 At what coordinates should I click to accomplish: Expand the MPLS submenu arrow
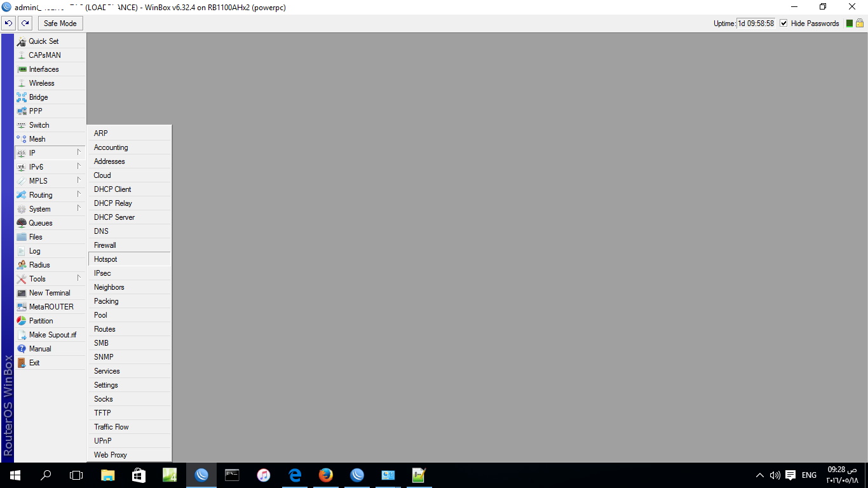click(79, 180)
